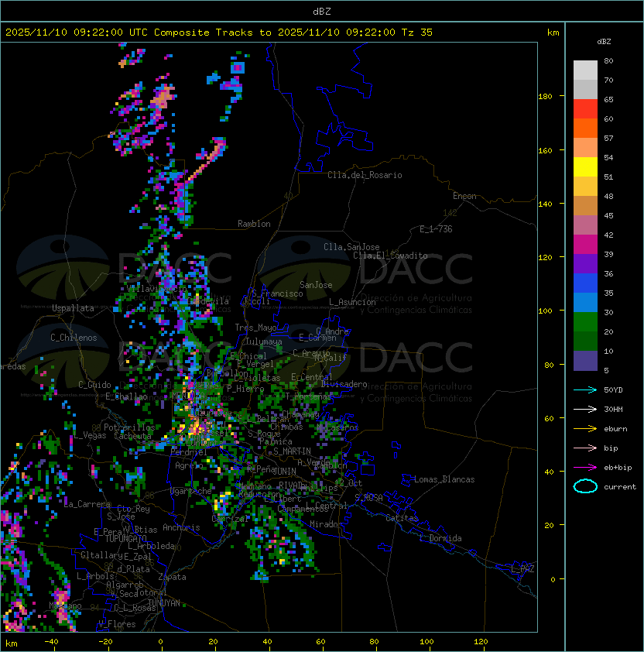
Task: Click the white 30HM arrow in legend
Action: coord(585,409)
